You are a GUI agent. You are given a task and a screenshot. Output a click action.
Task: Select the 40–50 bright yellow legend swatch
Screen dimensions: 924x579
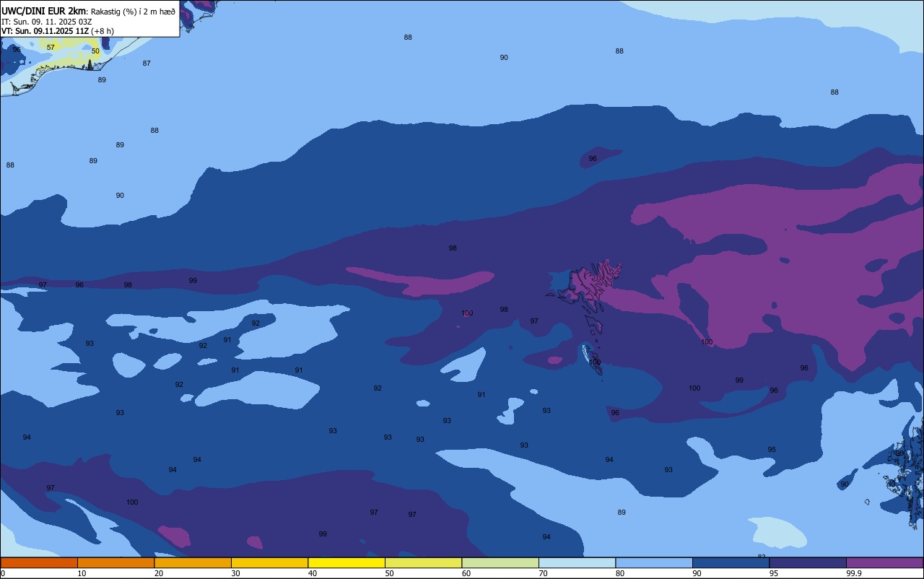[x=346, y=562]
